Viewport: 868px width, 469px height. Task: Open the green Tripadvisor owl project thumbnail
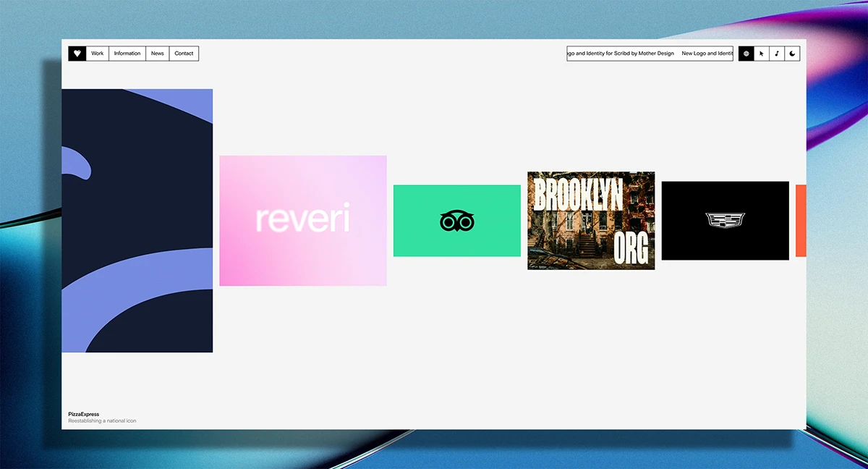(457, 221)
